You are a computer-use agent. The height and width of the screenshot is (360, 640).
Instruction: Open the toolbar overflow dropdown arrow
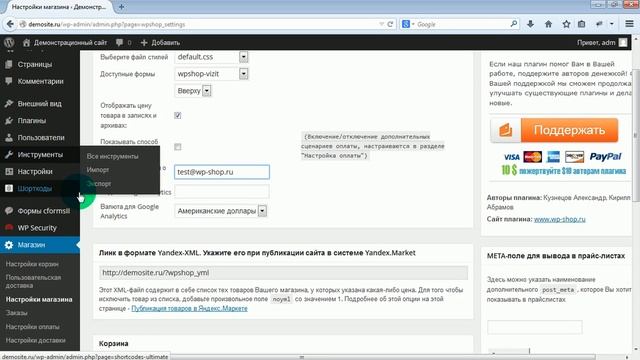(x=611, y=24)
